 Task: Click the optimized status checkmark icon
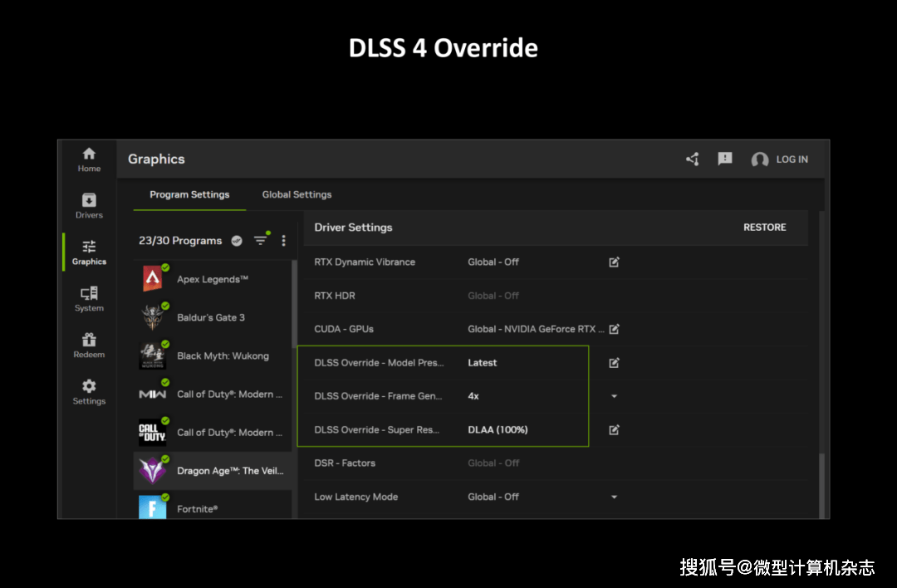point(237,241)
